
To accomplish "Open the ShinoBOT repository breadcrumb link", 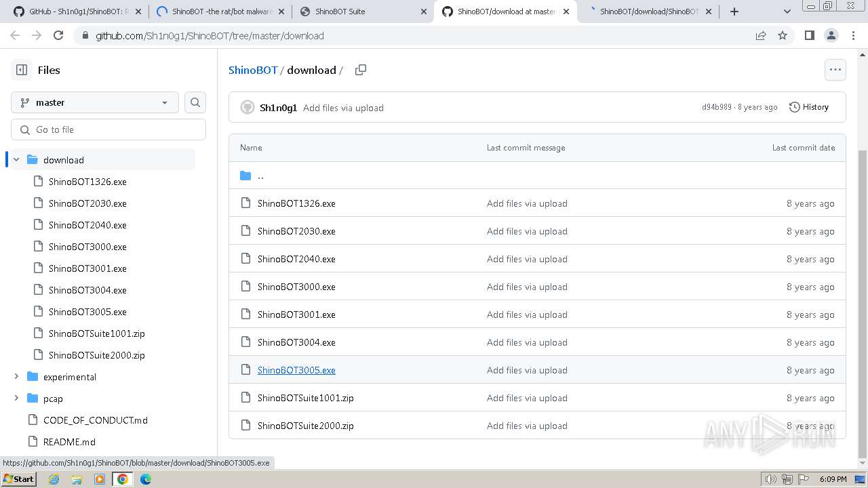I will (253, 70).
